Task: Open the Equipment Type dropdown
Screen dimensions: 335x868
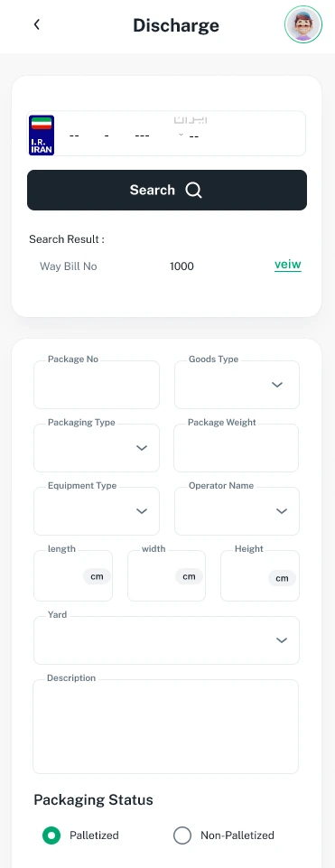Action: click(x=97, y=511)
